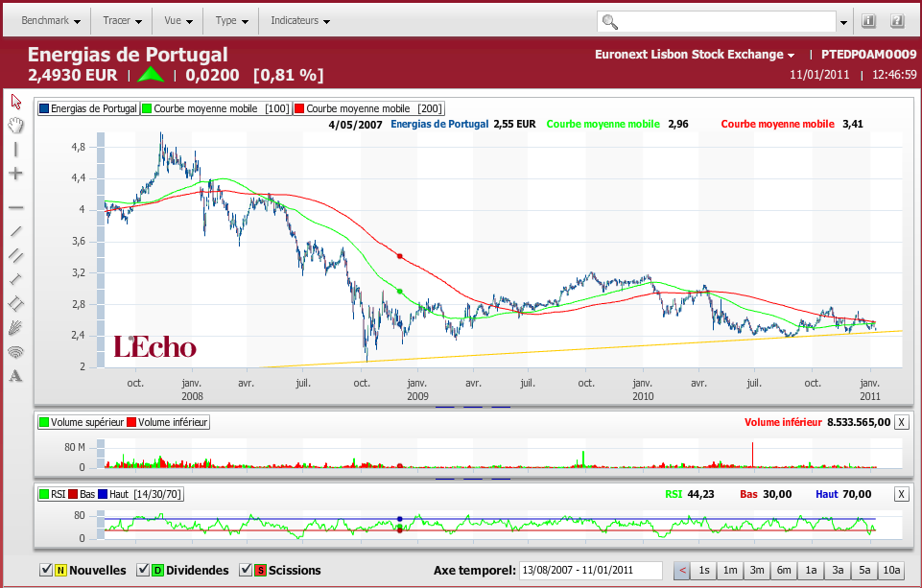Screen dimensions: 922x588
Task: Click the red S splits icon
Action: pos(260,570)
